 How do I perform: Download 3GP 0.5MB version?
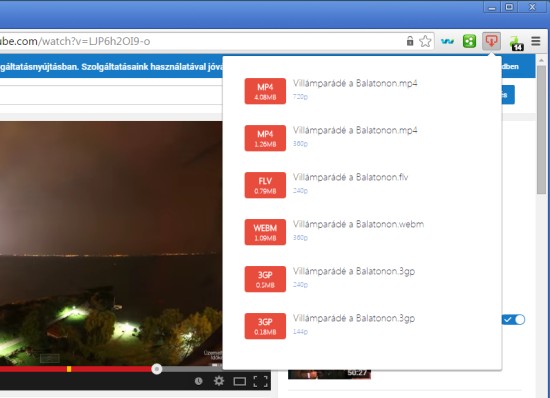265,279
